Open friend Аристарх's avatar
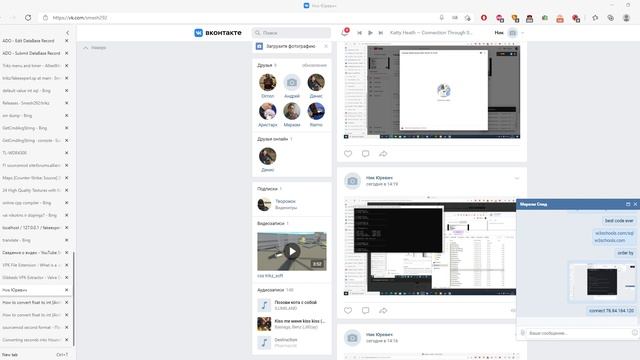This screenshot has height=360, width=640. tap(268, 111)
